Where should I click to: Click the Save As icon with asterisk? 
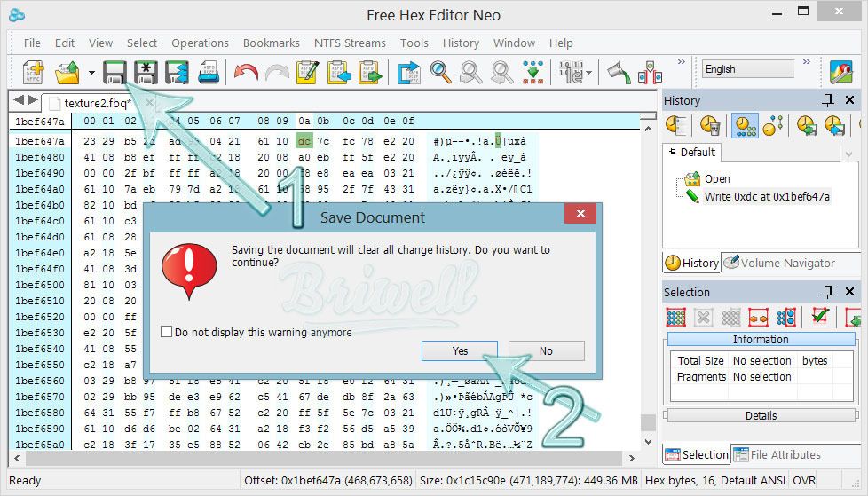[x=146, y=73]
